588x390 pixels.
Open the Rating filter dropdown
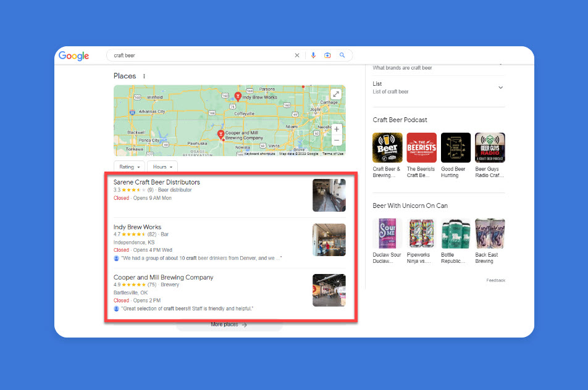(x=130, y=167)
